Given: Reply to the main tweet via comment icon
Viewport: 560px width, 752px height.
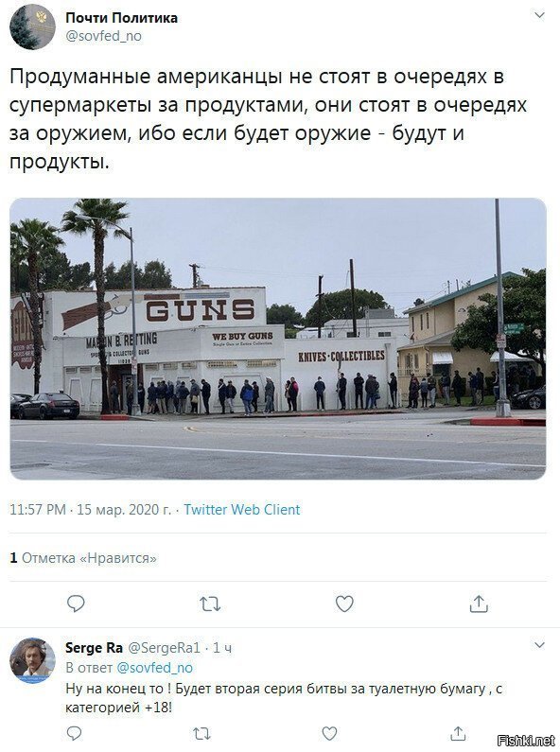Looking at the screenshot, I should (76, 603).
